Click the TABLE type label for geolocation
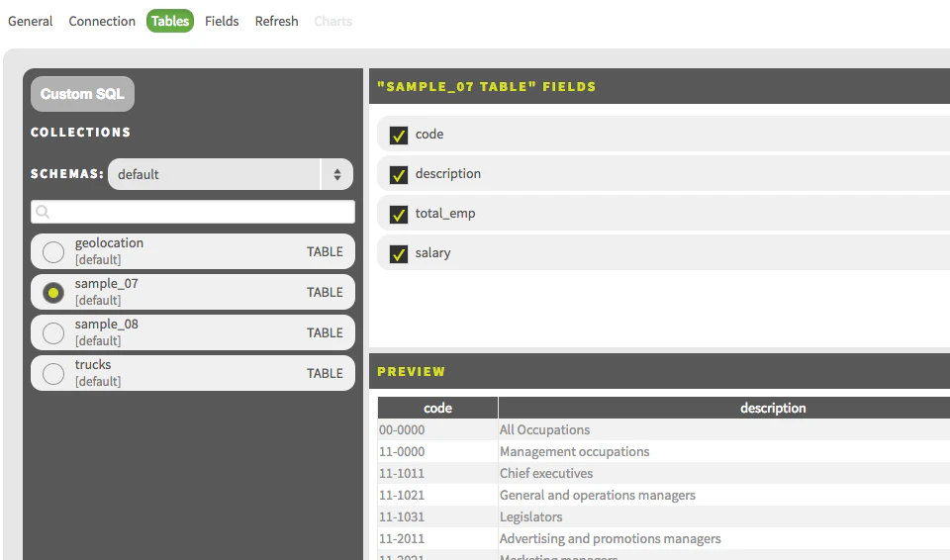The height and width of the screenshot is (560, 950). pyautogui.click(x=325, y=251)
